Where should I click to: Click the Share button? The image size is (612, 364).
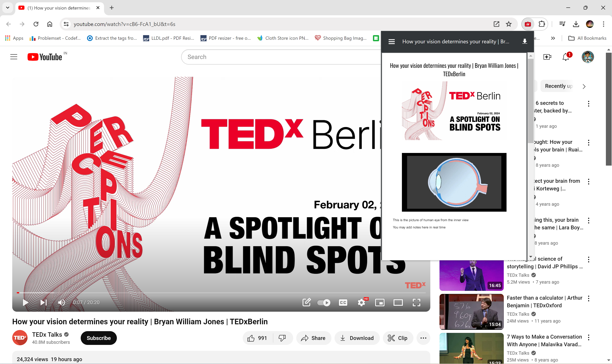click(313, 338)
